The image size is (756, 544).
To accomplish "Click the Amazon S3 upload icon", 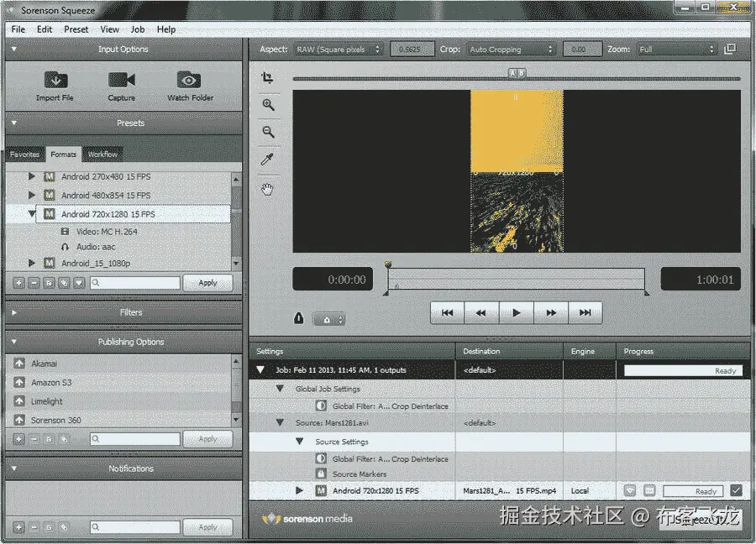I will point(19,382).
